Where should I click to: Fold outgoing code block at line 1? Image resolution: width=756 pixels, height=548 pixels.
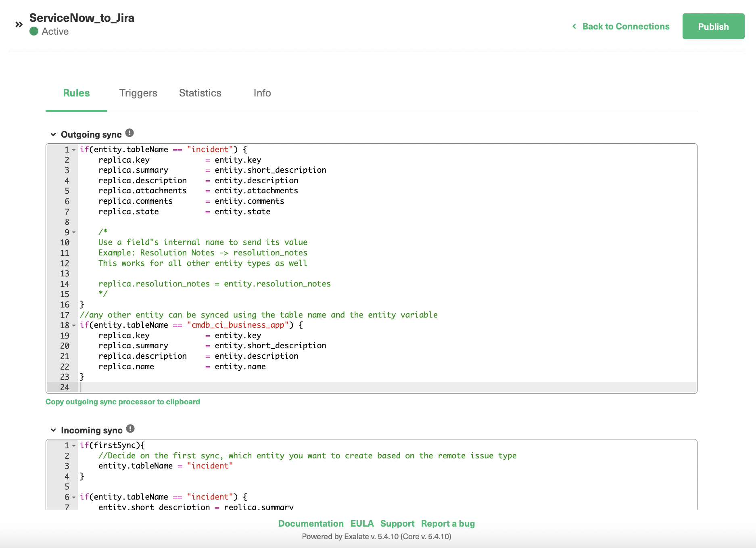click(x=74, y=150)
